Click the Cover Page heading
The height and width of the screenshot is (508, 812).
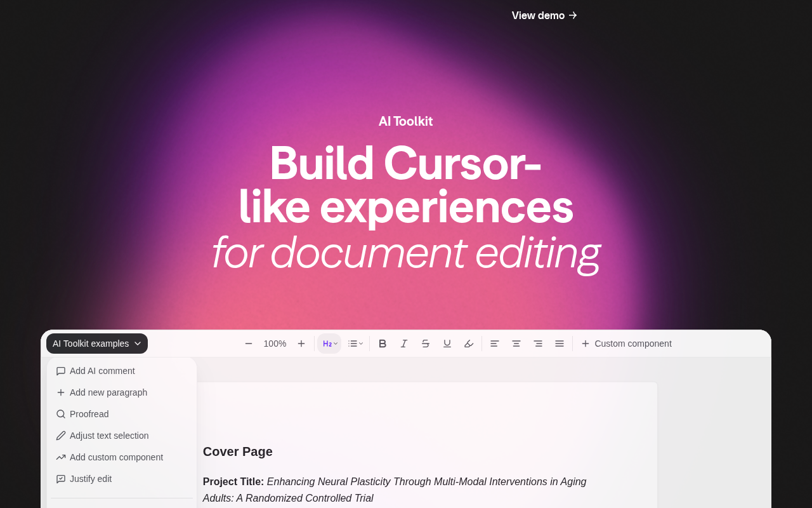[x=238, y=451]
